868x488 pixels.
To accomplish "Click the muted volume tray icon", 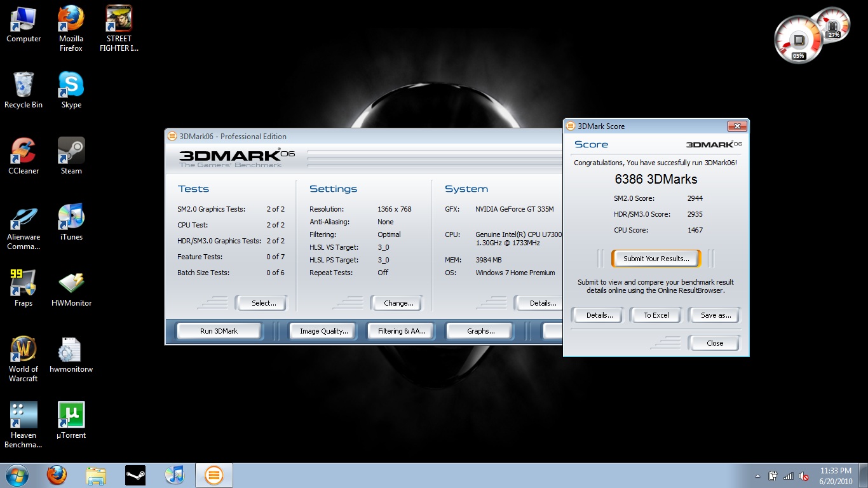I will (804, 476).
